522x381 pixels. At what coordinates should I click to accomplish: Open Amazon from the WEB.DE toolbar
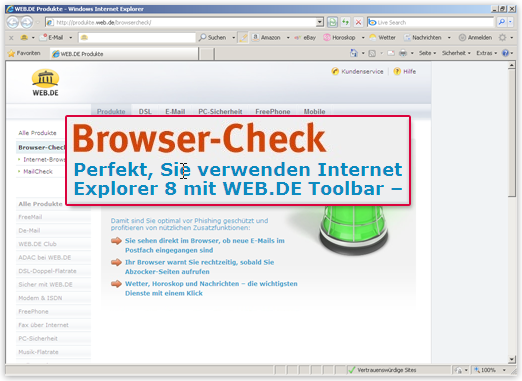(267, 38)
